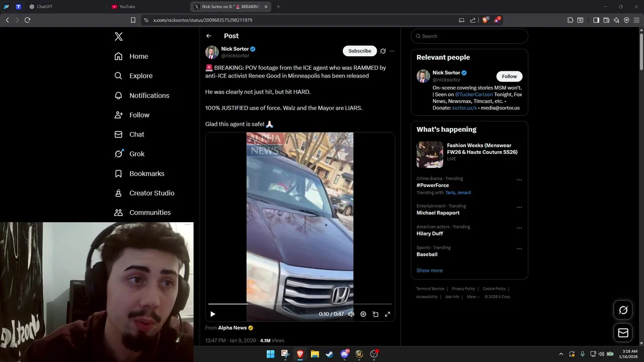This screenshot has width=644, height=362.
Task: Open Communities in the sidebar
Action: pyautogui.click(x=142, y=213)
